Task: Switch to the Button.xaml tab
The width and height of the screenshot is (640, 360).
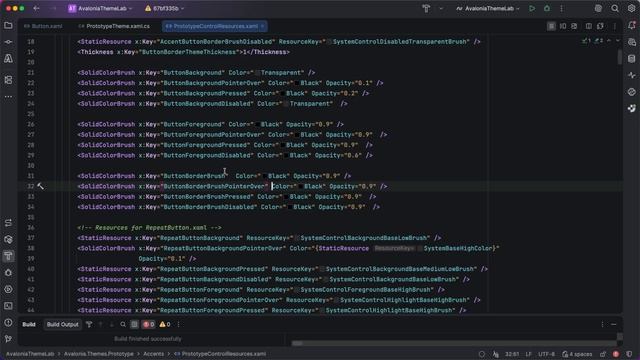Action: [43, 26]
